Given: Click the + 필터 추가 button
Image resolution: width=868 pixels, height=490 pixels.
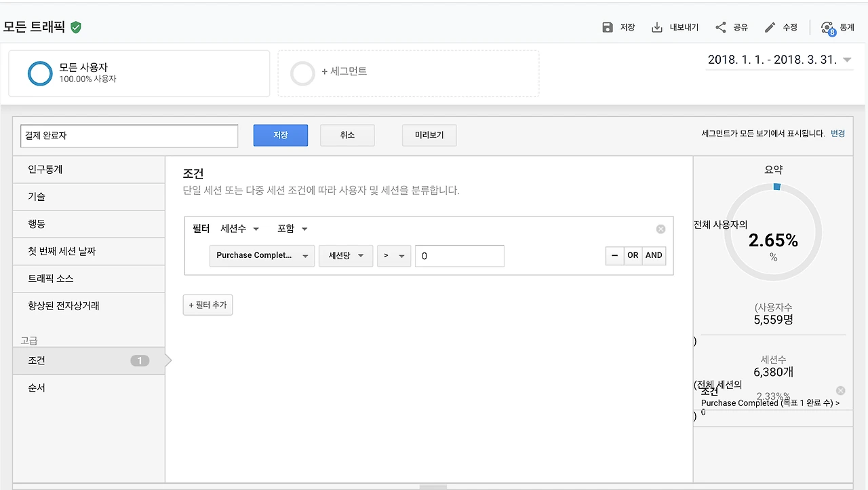Looking at the screenshot, I should [x=208, y=305].
